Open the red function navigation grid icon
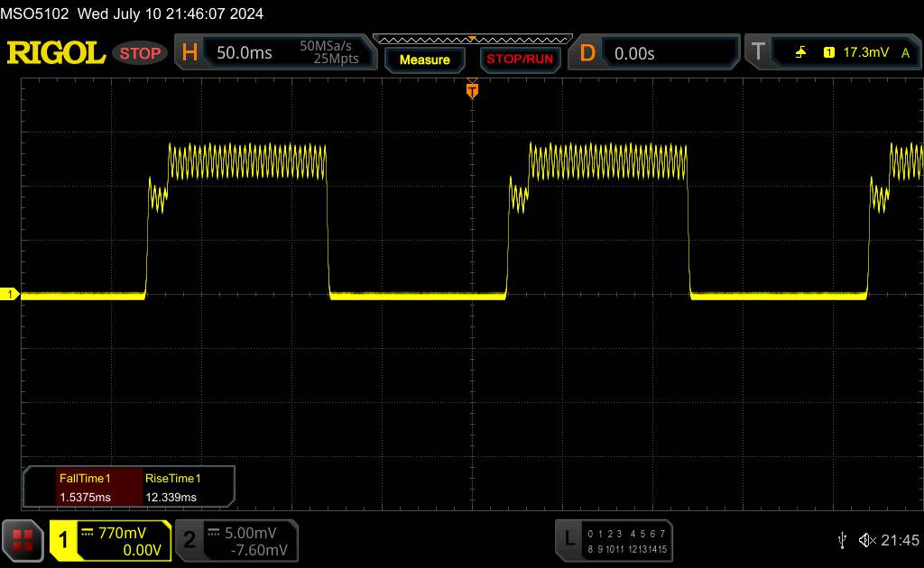 coord(23,540)
